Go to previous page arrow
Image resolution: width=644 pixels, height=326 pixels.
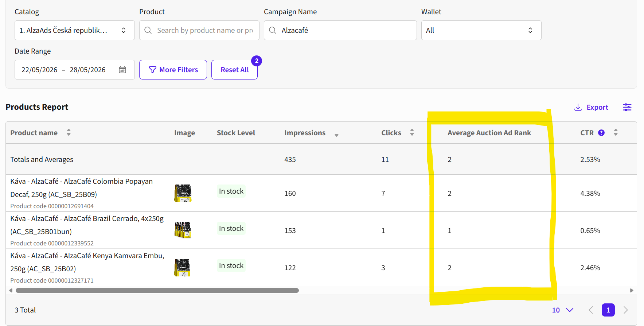[591, 310]
